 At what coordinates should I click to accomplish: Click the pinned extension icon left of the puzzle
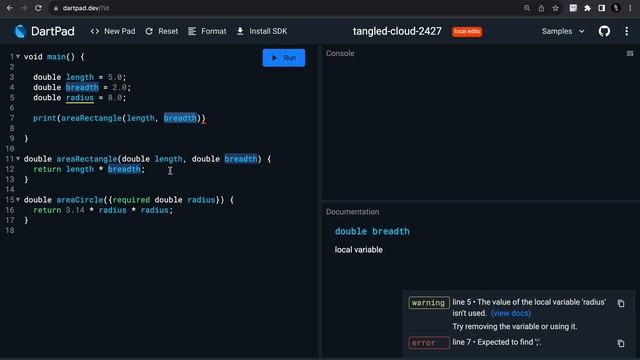pos(573,8)
